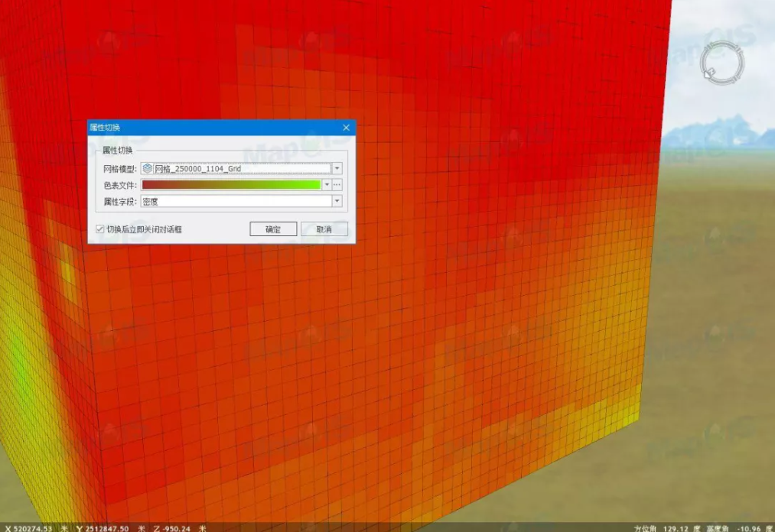Open the 色表文件 color ramp dropdown arrow
The width and height of the screenshot is (775, 532).
click(327, 185)
